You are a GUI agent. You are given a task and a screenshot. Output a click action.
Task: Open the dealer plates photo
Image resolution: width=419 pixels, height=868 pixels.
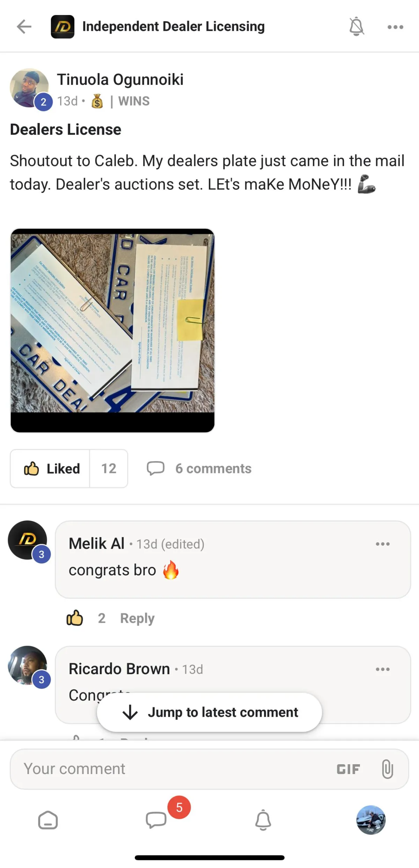(x=112, y=330)
